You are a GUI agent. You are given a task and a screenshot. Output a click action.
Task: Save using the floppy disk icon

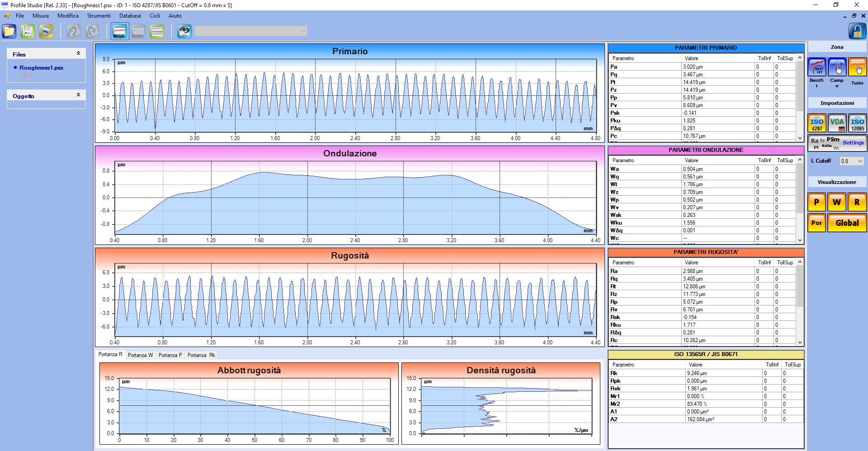click(x=28, y=31)
